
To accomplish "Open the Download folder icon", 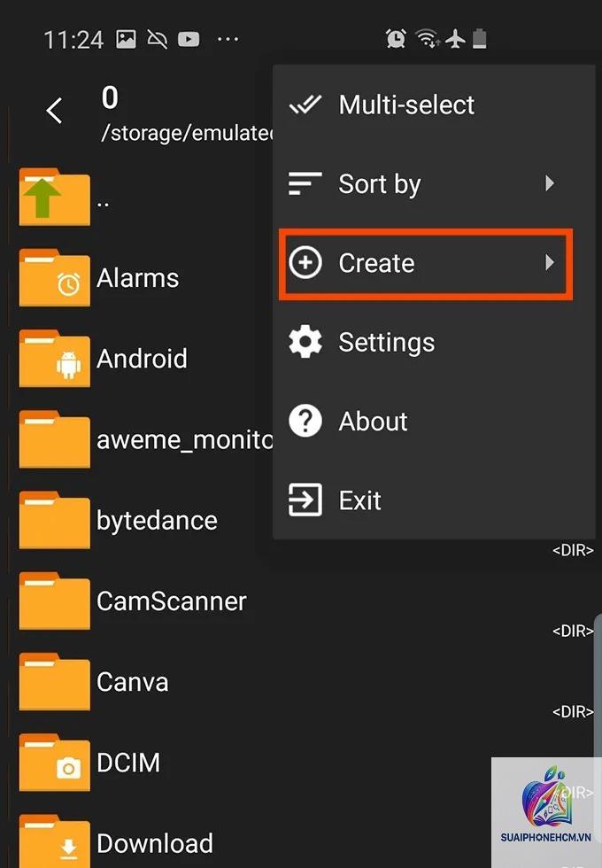I will (54, 841).
